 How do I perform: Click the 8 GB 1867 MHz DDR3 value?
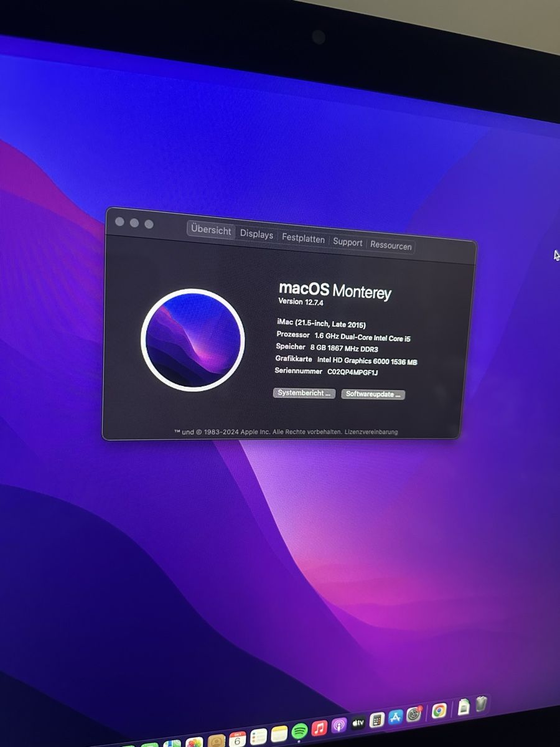[344, 349]
